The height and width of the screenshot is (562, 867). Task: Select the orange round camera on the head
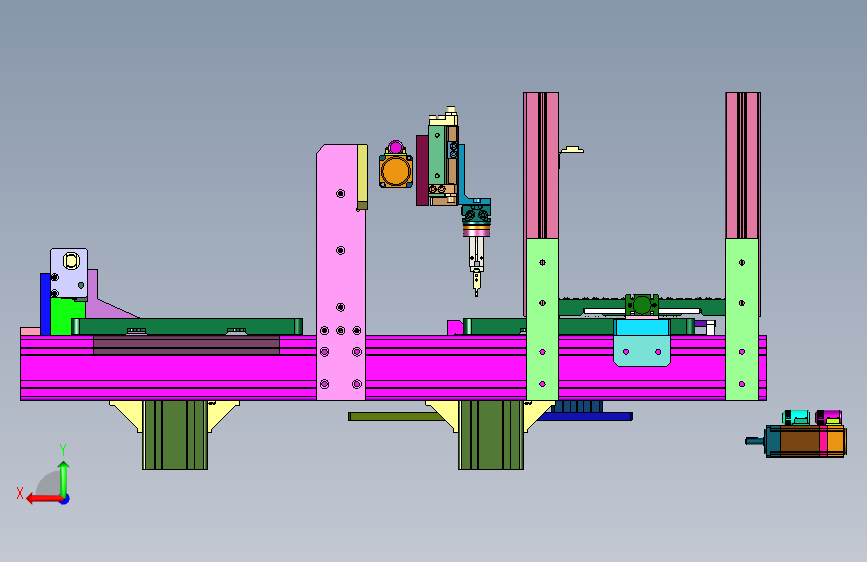pyautogui.click(x=395, y=171)
